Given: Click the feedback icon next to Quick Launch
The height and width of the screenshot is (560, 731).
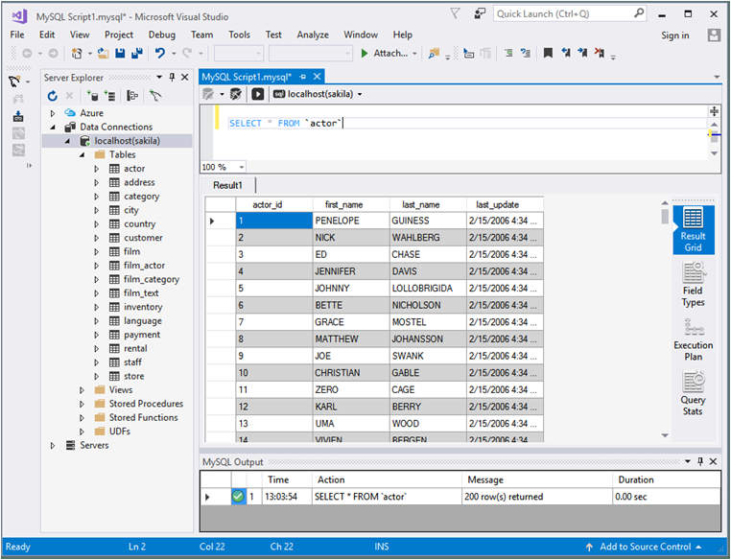Looking at the screenshot, I should coord(480,14).
